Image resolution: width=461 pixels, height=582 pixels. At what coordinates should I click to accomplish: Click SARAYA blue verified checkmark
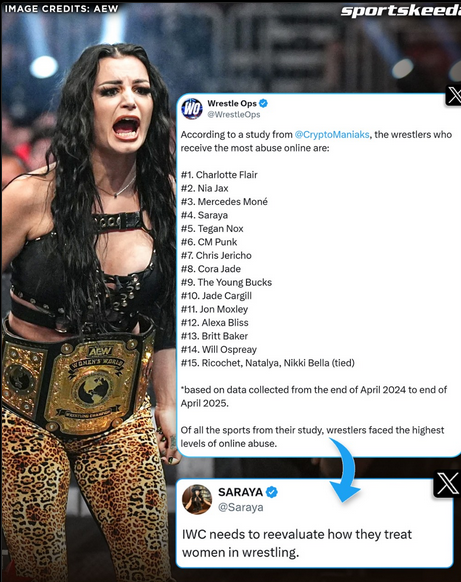coord(272,492)
